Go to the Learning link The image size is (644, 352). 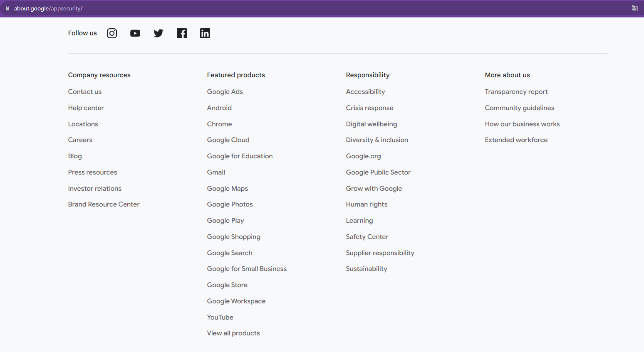tap(359, 221)
